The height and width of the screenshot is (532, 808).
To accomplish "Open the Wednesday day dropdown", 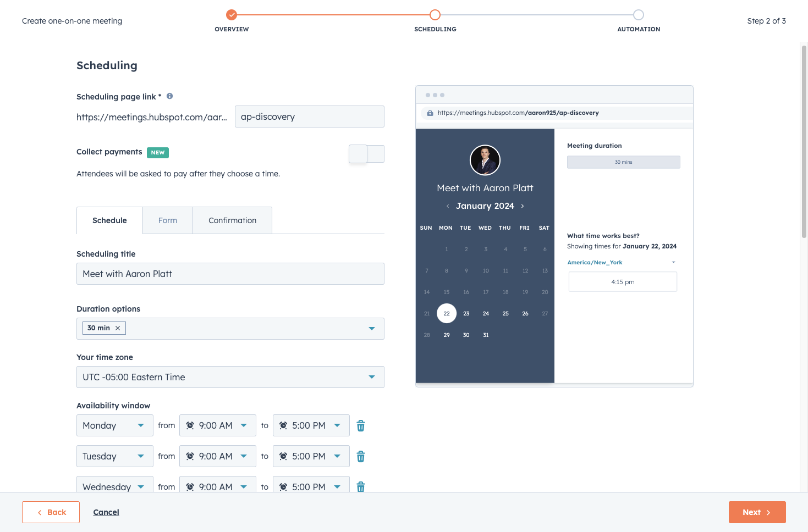I will [115, 484].
